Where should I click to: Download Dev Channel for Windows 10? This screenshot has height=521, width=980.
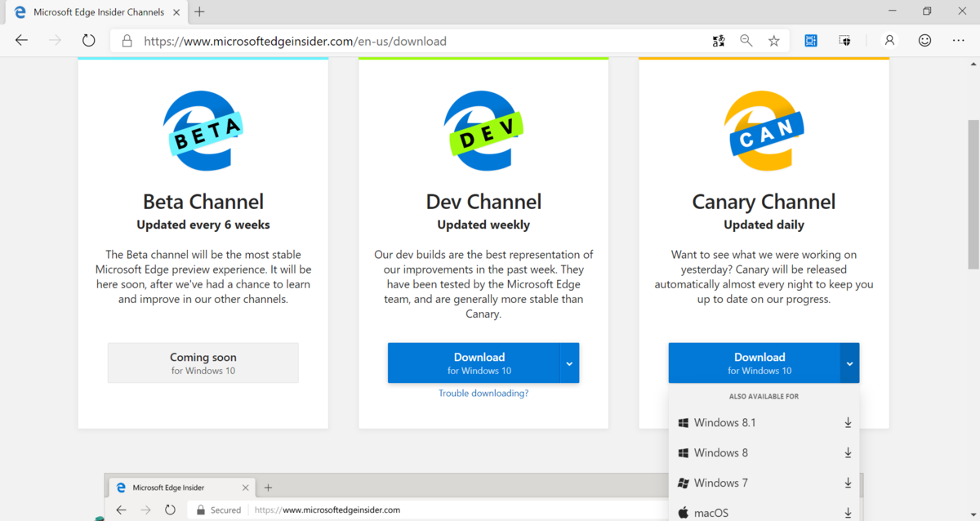click(474, 363)
